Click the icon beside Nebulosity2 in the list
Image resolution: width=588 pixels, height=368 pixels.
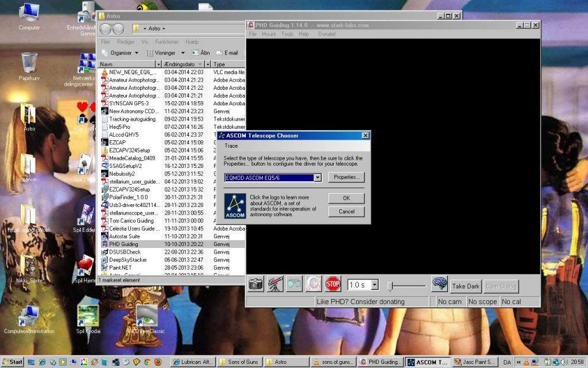105,174
